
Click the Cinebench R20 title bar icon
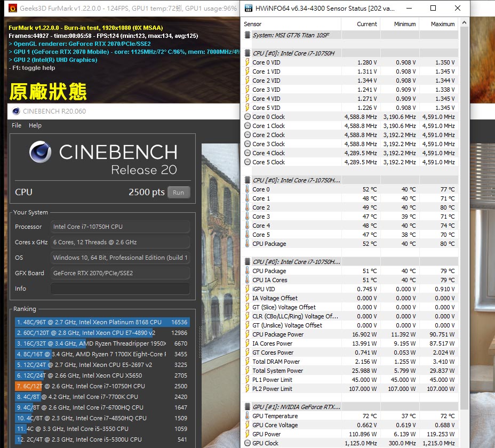pos(16,111)
